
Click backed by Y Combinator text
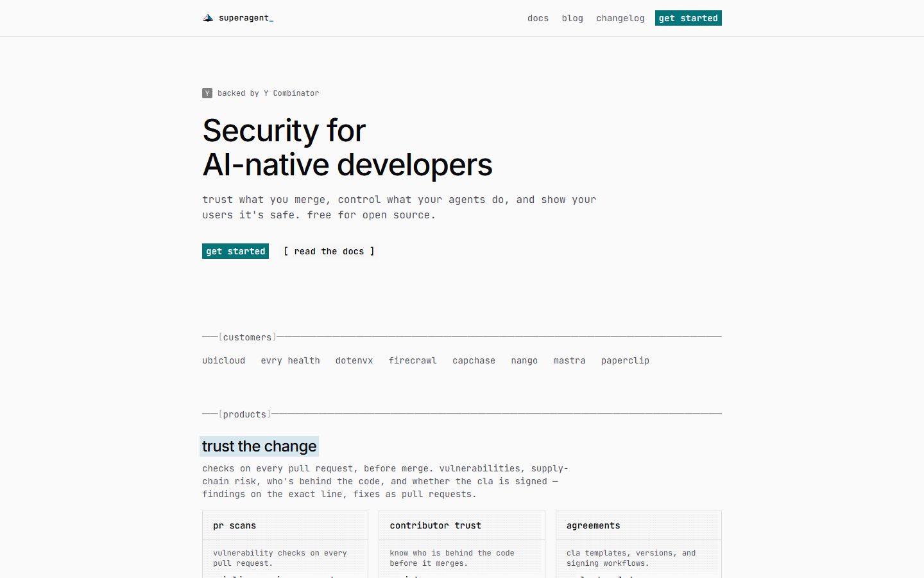[x=268, y=93]
